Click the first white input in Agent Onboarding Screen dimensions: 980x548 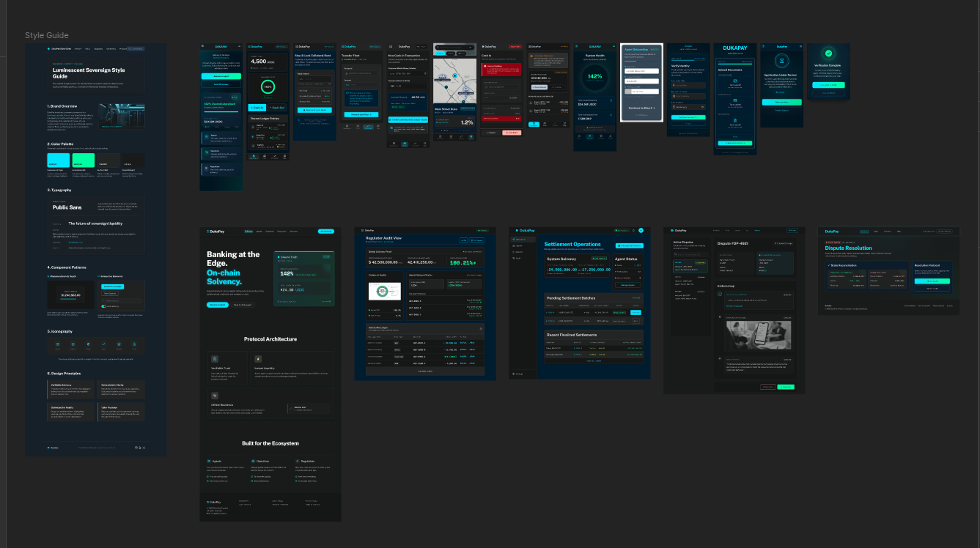(x=641, y=70)
